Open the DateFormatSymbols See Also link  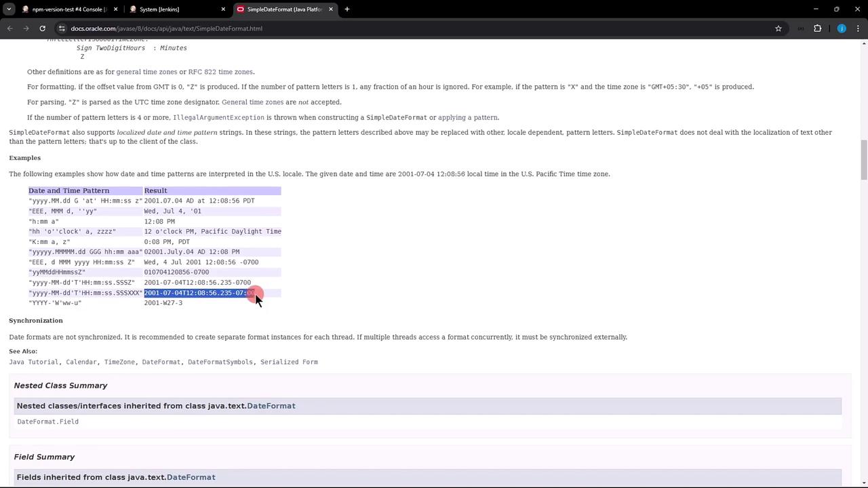pyautogui.click(x=220, y=362)
